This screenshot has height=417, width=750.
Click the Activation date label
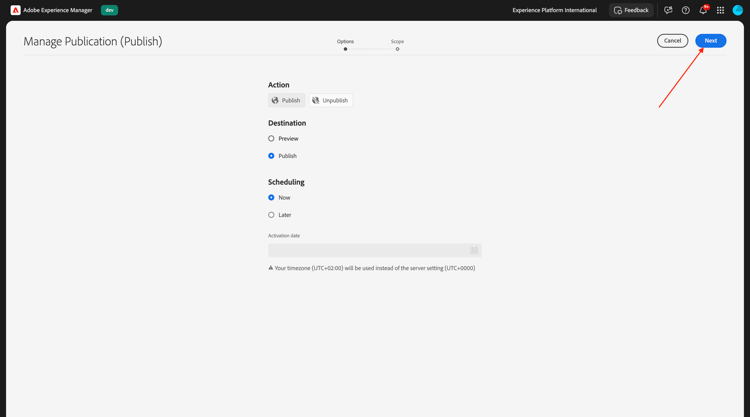click(284, 236)
